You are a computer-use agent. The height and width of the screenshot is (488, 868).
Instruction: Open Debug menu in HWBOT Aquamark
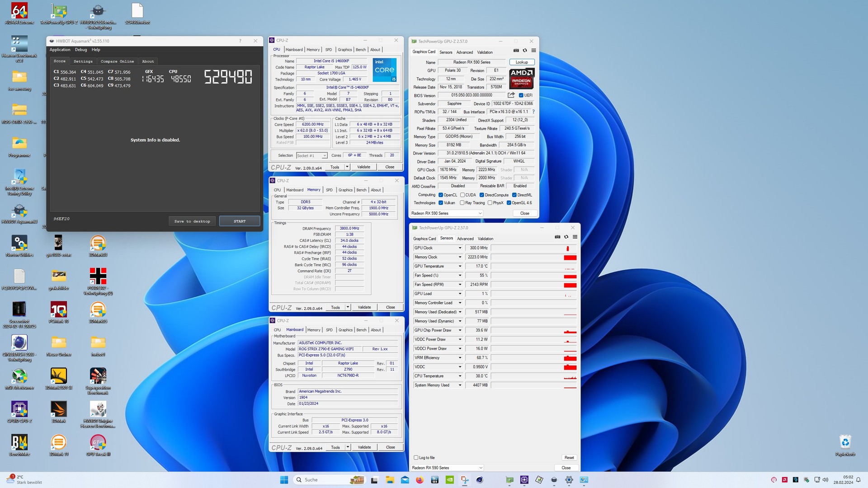tap(81, 50)
